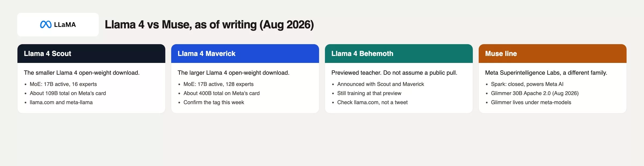The image size is (644, 166).
Task: Select the Llama 4 Scout card header
Action: 91,54
